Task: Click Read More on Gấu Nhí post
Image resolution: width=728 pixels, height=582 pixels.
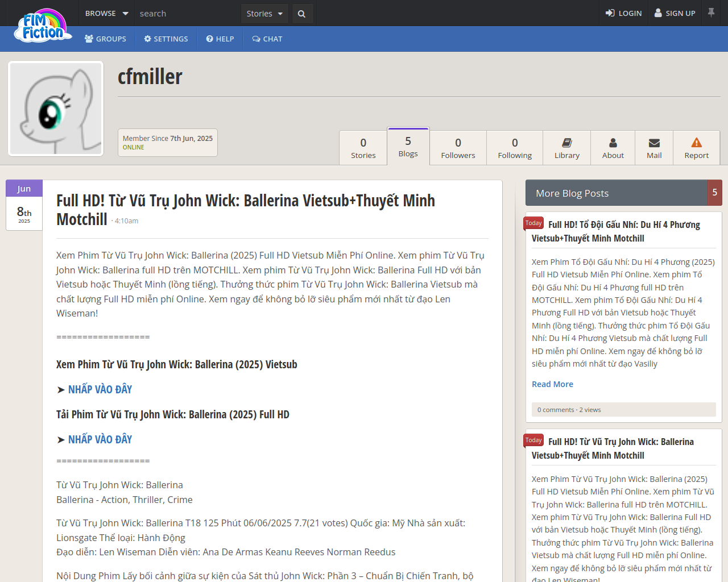Action: (552, 384)
